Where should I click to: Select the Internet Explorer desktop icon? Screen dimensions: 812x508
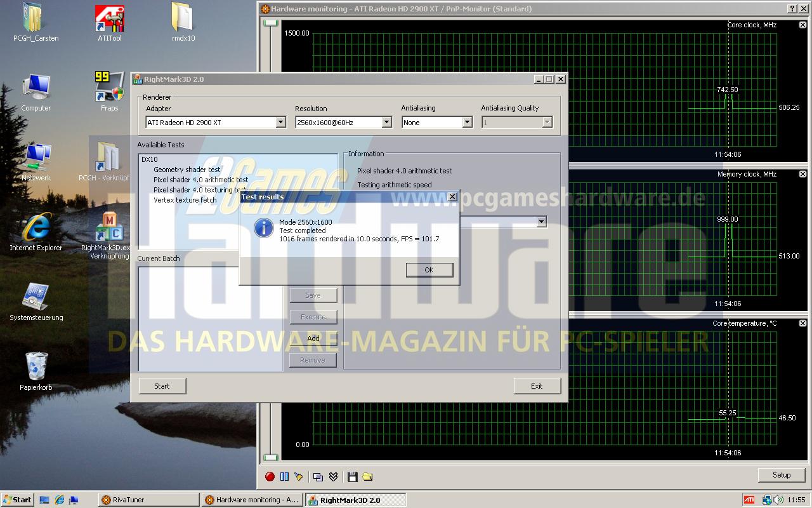[x=36, y=232]
